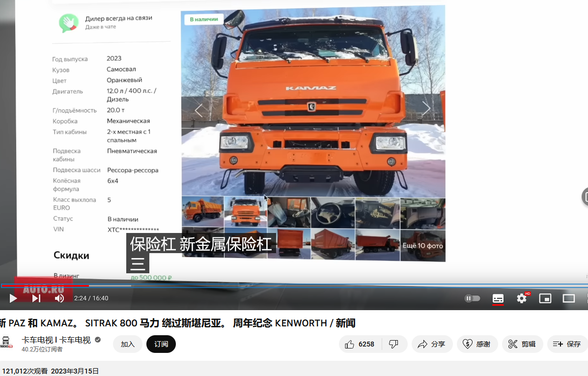This screenshot has width=588, height=376.
Task: Toggle subtitles with the captions icon
Action: click(498, 299)
